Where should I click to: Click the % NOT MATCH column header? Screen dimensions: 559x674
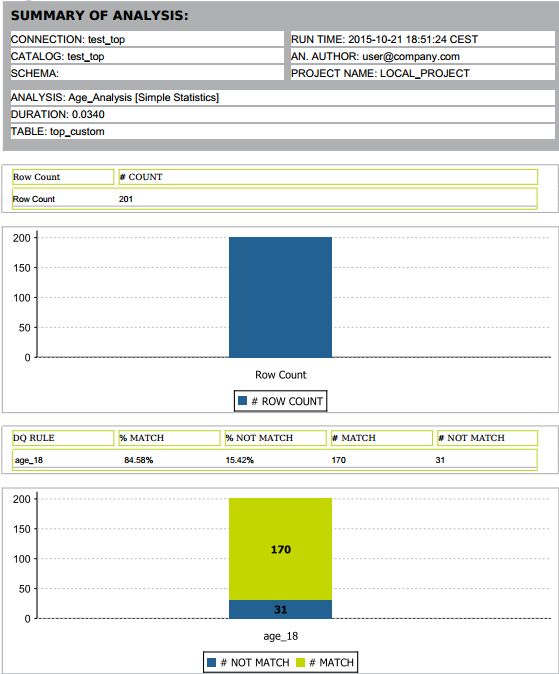point(276,438)
